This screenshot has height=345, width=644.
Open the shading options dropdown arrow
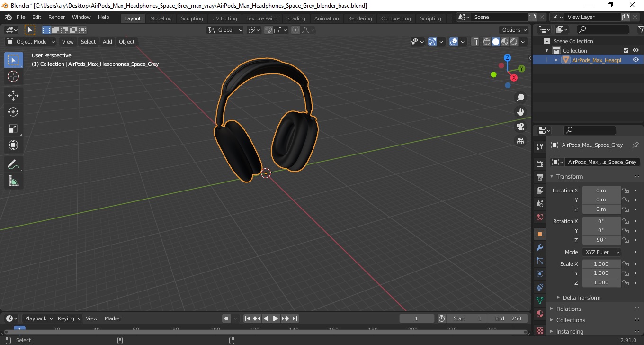point(523,42)
